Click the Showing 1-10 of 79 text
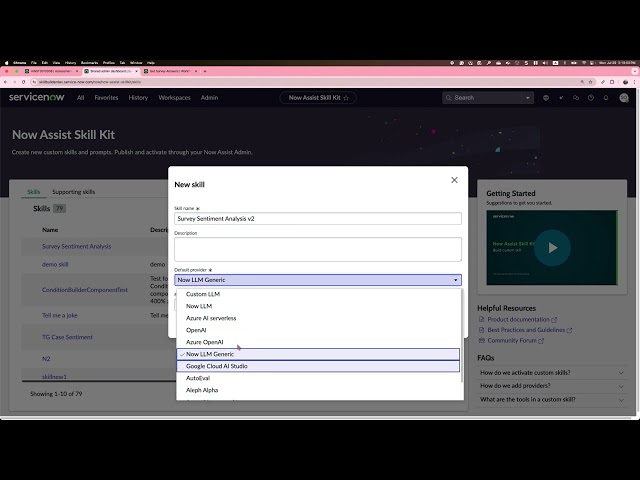 (x=56, y=394)
